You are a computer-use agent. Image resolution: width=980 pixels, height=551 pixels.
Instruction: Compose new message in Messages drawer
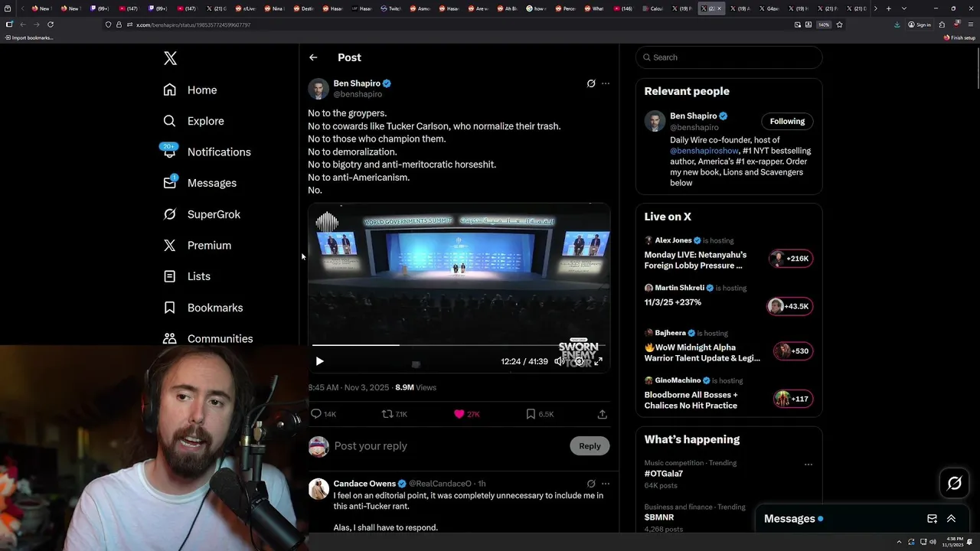pos(932,519)
